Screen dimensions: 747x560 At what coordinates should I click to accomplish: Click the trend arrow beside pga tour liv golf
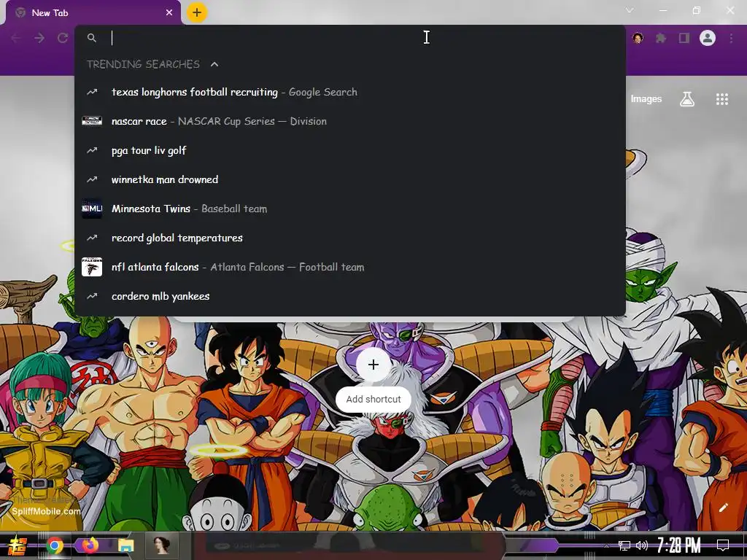(x=92, y=150)
